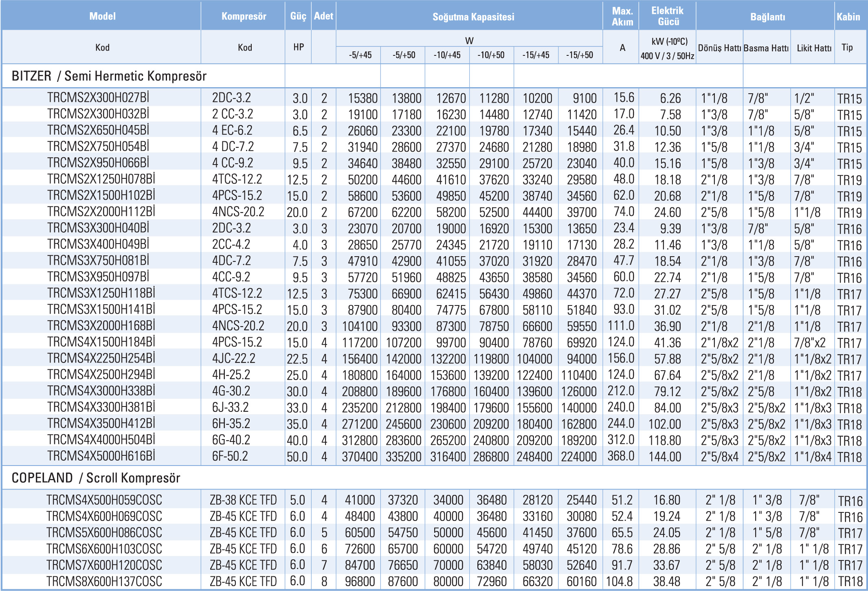Screen dimensions: 868x591
Task: Click power value 144.00 kW
Action: 665,457
